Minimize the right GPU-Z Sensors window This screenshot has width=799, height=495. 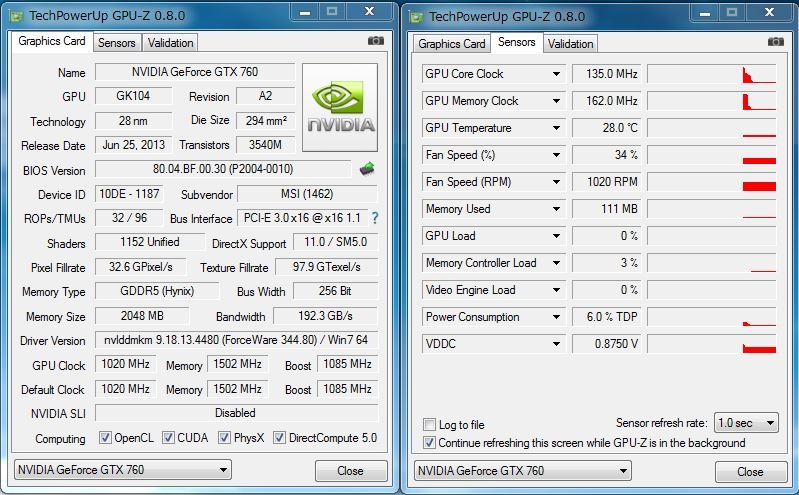[705, 13]
